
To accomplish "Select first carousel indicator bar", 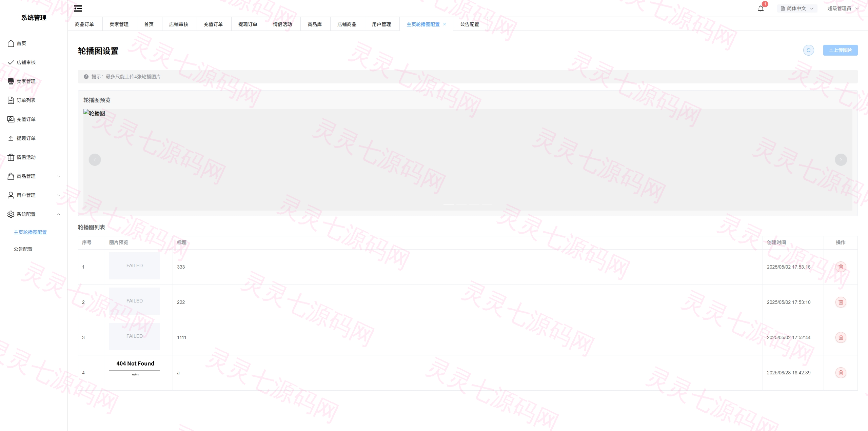I will coord(449,204).
